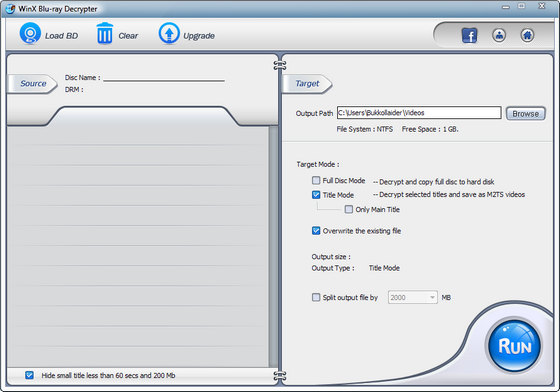The image size is (560, 392).
Task: Click the 'File System : NTFS' text
Action: click(364, 129)
